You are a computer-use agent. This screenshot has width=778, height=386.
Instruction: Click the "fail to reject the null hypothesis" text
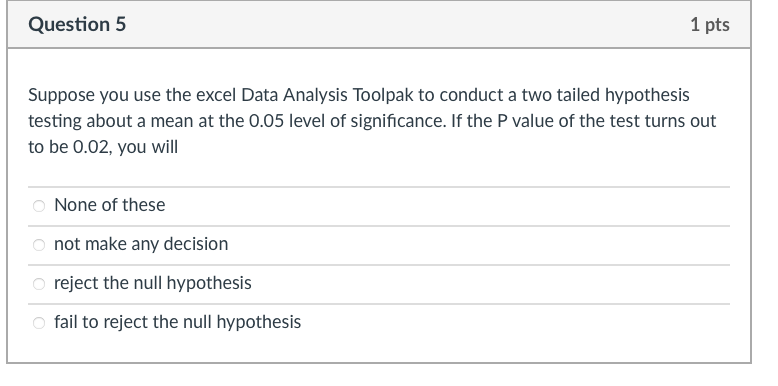tap(178, 322)
